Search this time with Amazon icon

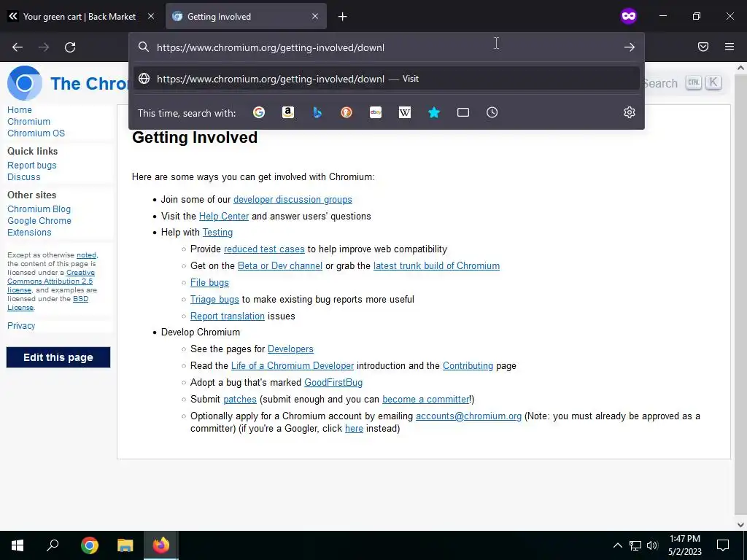pos(287,112)
